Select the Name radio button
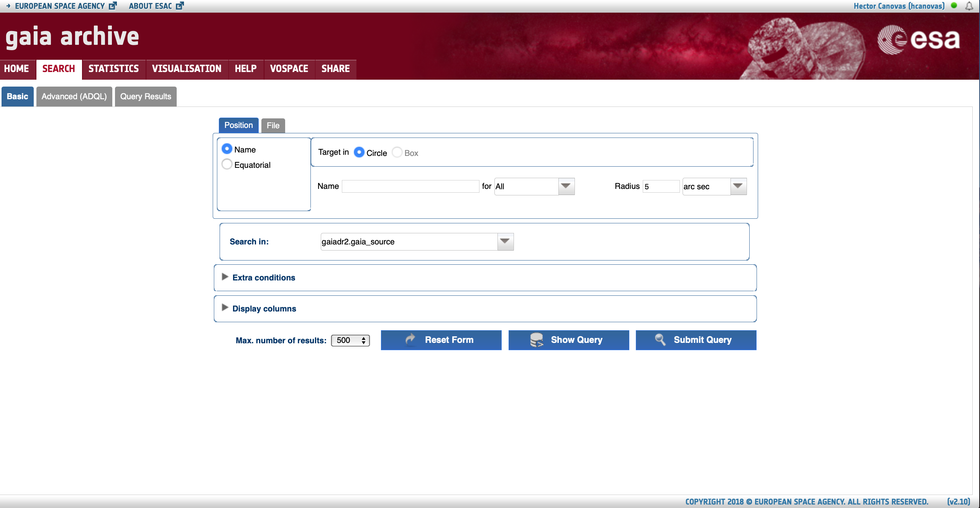This screenshot has width=980, height=508. tap(227, 149)
